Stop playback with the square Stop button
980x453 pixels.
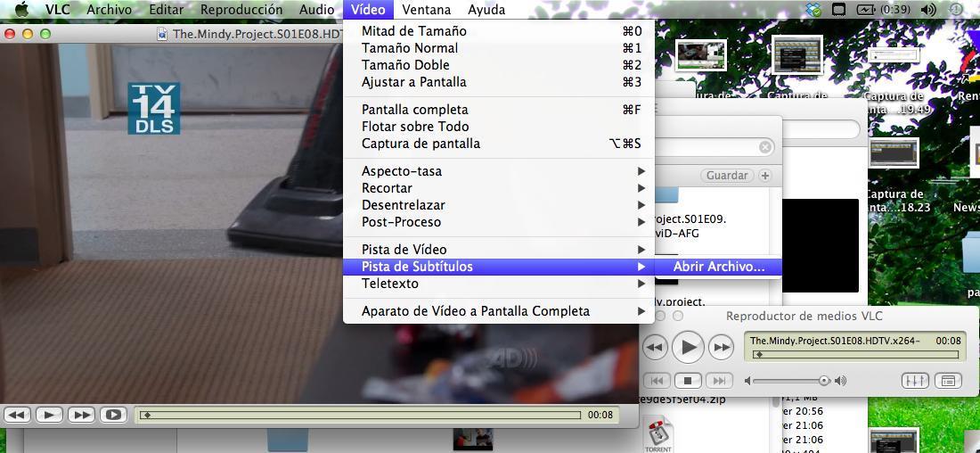687,381
